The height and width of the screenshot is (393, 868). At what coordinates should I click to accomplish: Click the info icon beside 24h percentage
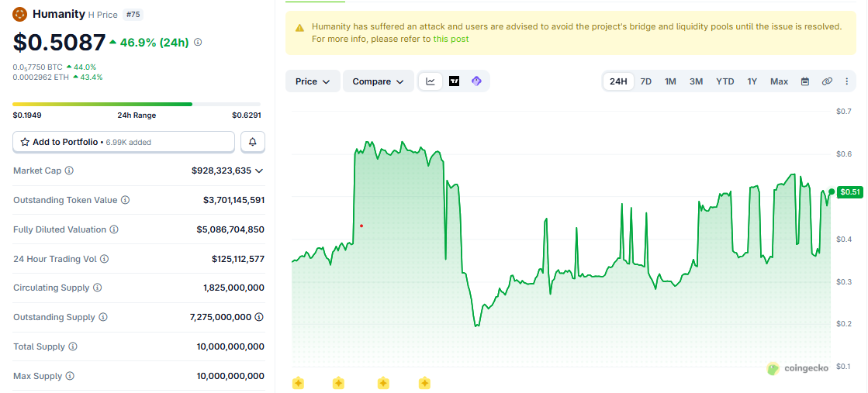(198, 42)
